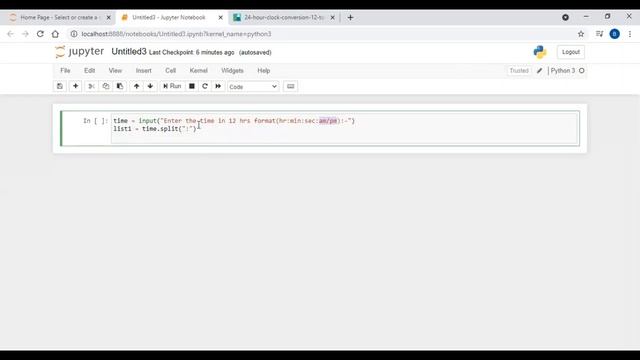The height and width of the screenshot is (360, 640).
Task: Open the cell type Code dropdown
Action: click(253, 87)
